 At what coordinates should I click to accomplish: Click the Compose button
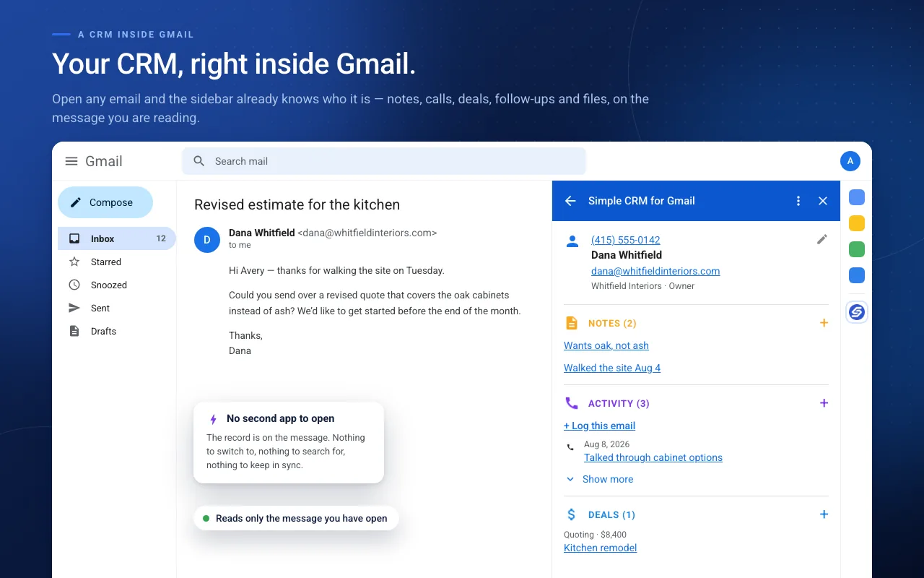(x=105, y=202)
